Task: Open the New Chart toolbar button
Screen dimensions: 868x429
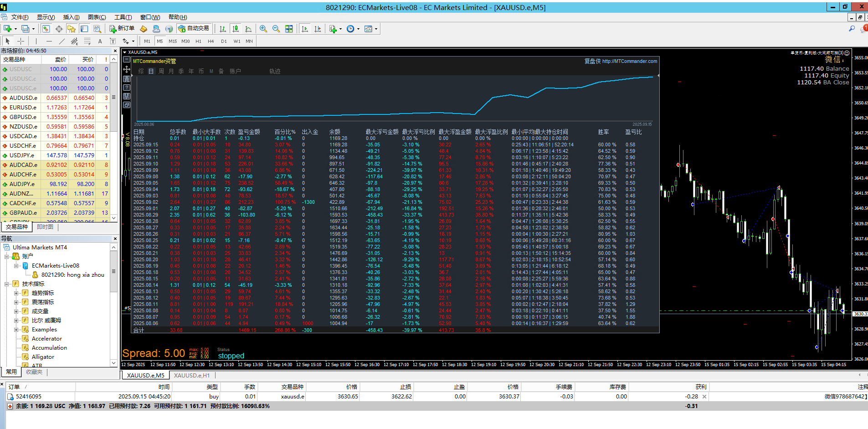Action: [x=8, y=29]
